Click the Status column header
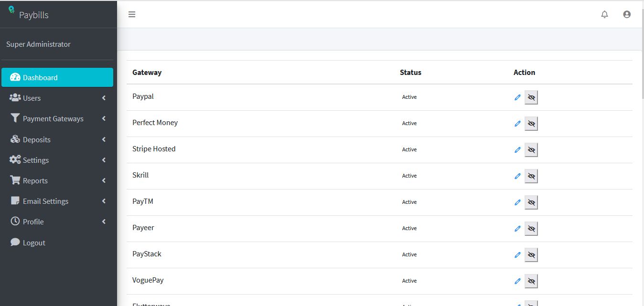The image size is (644, 306). click(410, 73)
